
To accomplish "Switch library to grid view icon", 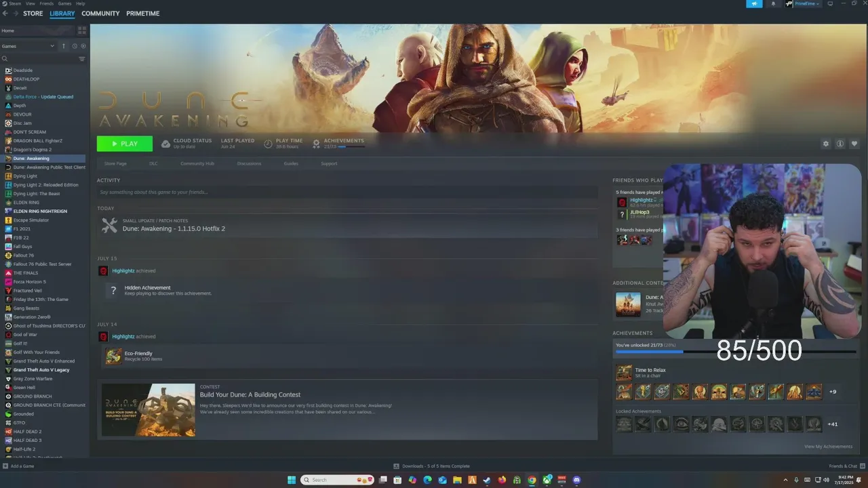I will click(82, 30).
